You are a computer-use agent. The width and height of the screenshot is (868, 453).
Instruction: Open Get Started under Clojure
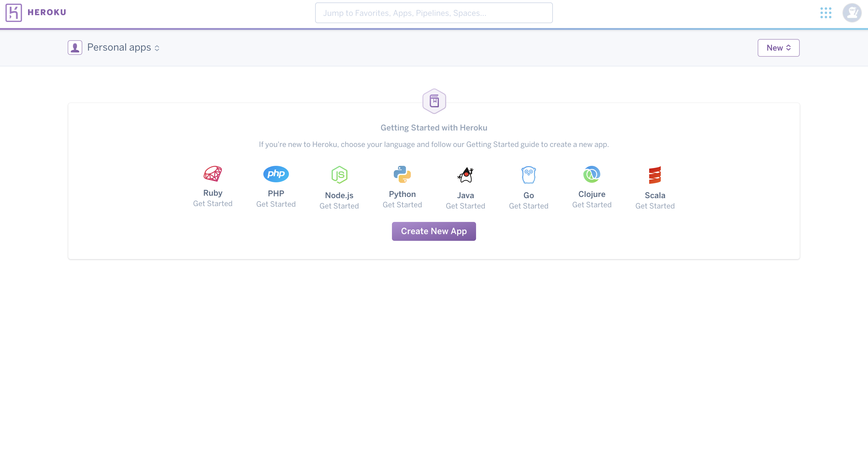coord(592,205)
